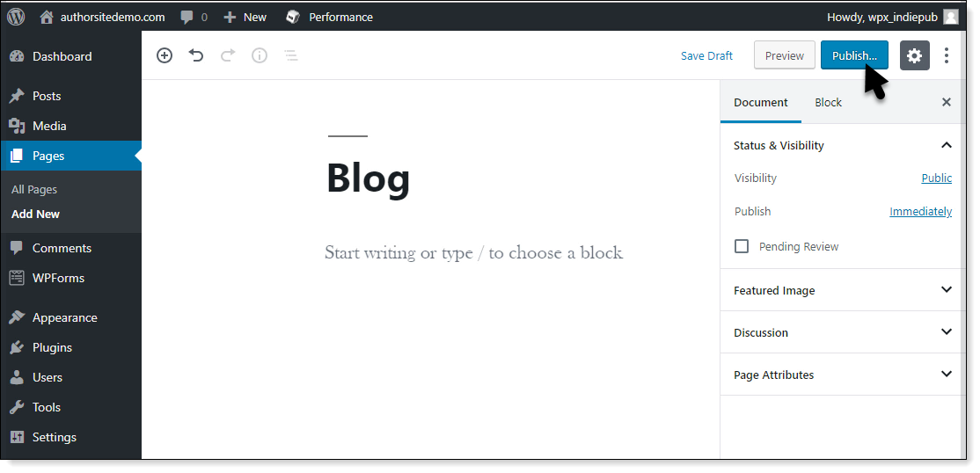
Task: Enable the Pending Review checkbox
Action: (742, 247)
